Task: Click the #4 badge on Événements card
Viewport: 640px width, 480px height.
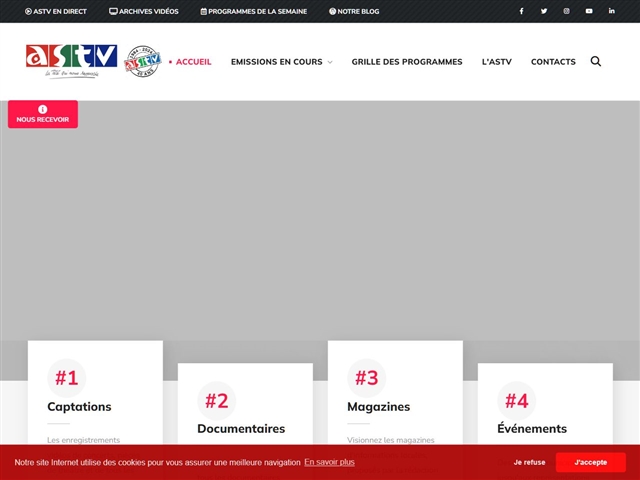Action: (516, 400)
